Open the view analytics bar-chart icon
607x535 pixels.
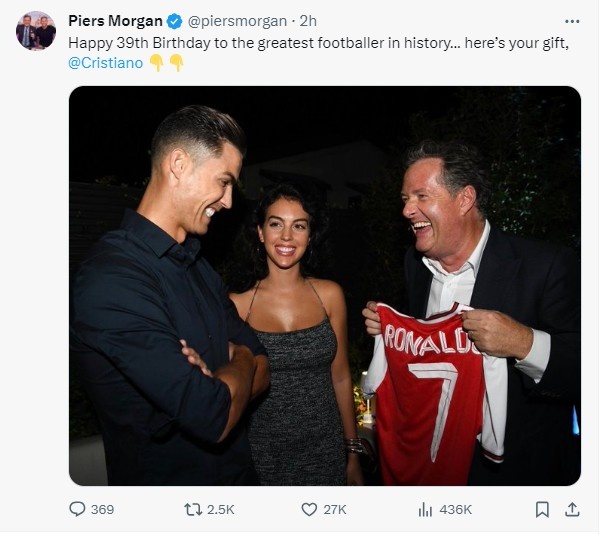coord(425,509)
